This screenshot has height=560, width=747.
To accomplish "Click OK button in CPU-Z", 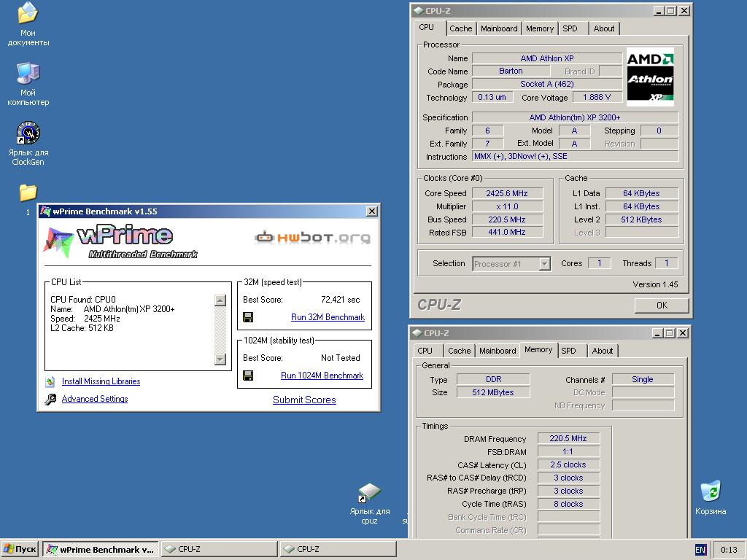I will pos(662,306).
